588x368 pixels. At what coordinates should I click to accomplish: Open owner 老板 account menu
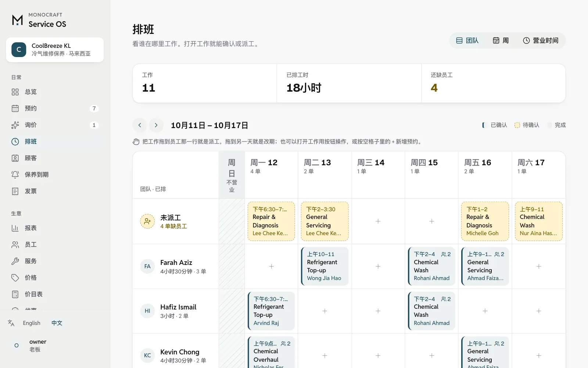pyautogui.click(x=55, y=346)
